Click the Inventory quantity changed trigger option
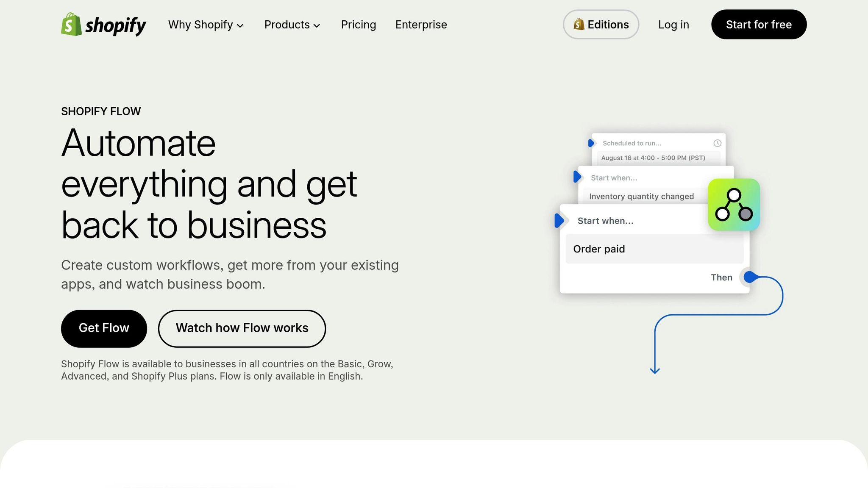 click(641, 196)
